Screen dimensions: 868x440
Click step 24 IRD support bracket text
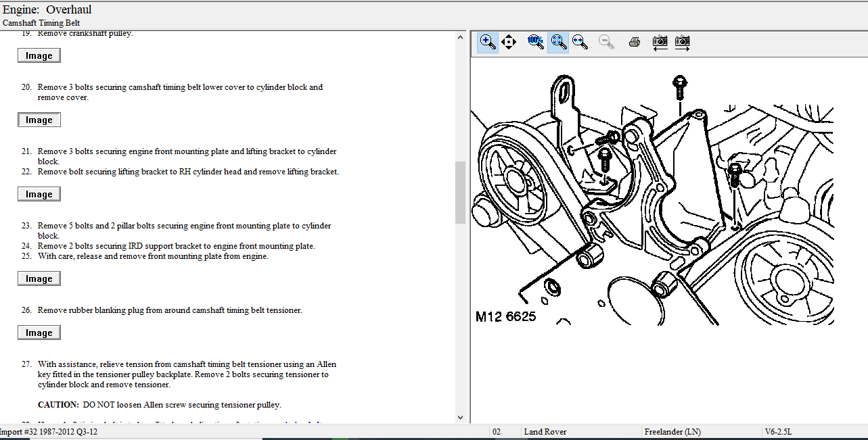pos(176,246)
